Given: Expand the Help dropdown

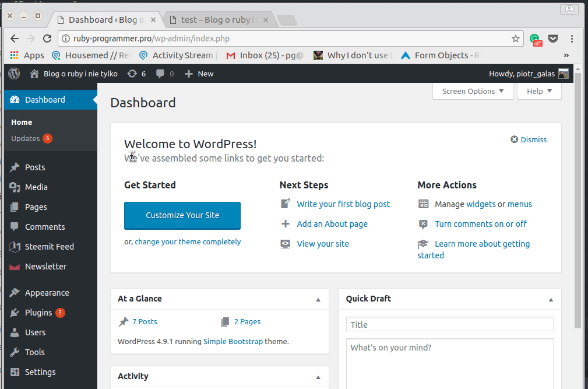Looking at the screenshot, I should (x=539, y=91).
